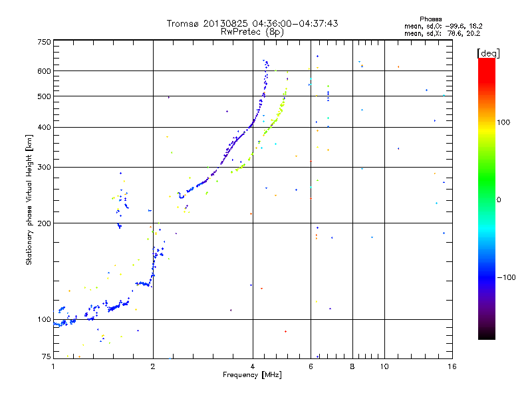Screen dimensions: 532x399
Task: Click y-axis tick label '600'
Action: [44, 71]
